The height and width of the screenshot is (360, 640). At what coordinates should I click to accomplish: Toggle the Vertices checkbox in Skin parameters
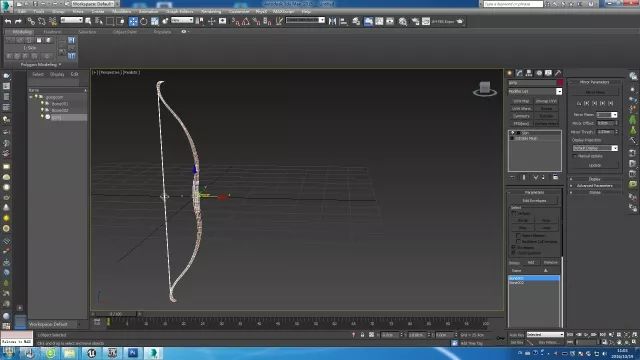[514, 213]
